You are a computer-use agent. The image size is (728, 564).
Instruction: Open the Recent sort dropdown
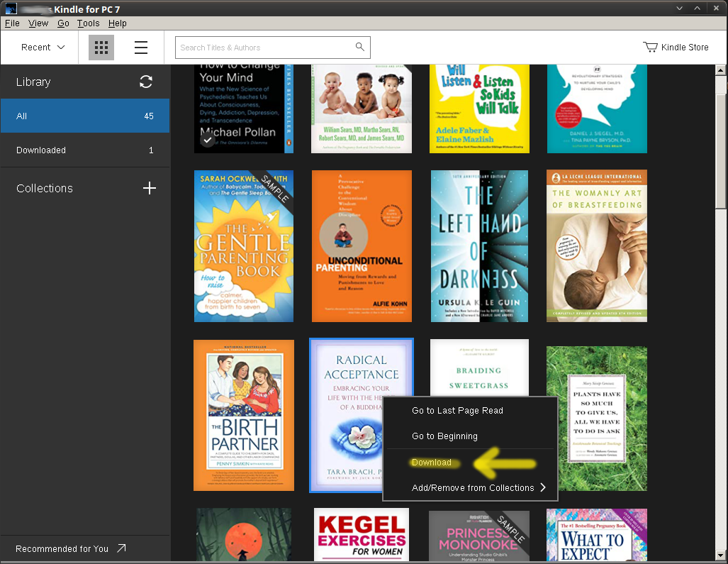43,48
